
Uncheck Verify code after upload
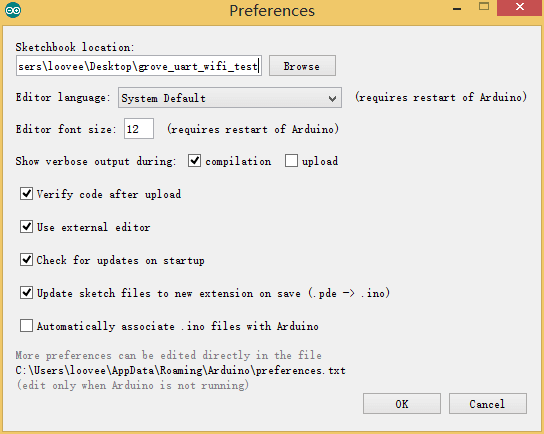[26, 194]
